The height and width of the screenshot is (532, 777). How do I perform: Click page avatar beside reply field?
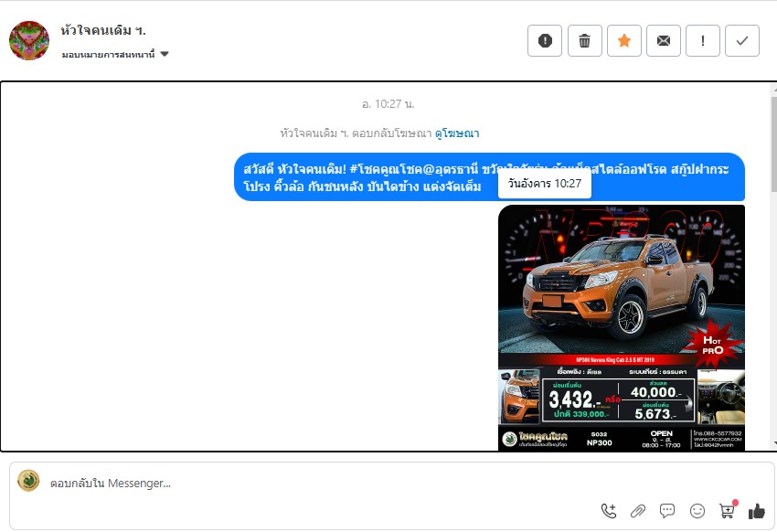point(28,481)
